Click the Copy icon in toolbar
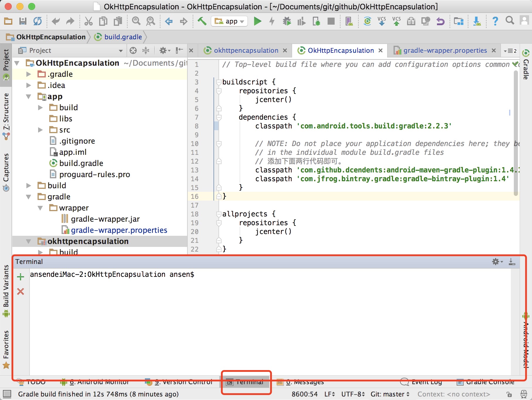Screen dimensions: 532x400 [103, 21]
